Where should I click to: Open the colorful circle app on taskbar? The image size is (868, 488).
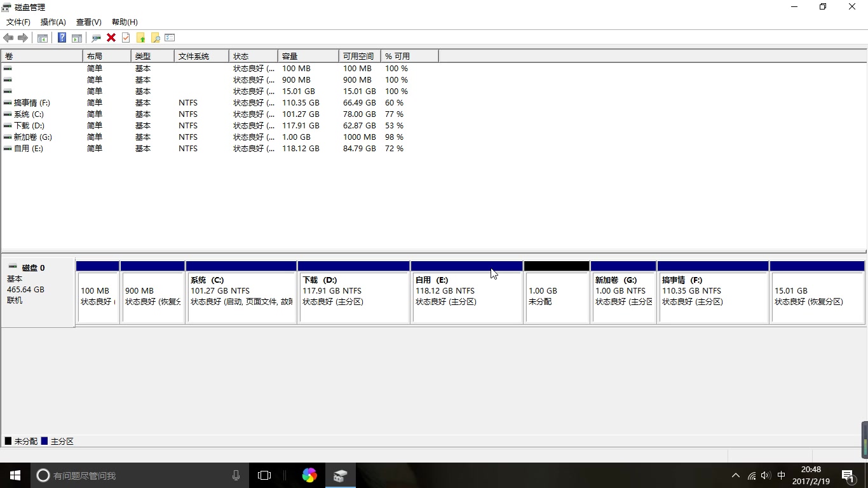pos(309,475)
